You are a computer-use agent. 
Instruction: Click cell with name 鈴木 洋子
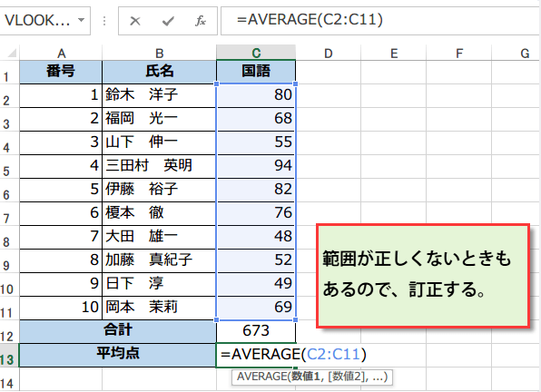tap(159, 95)
